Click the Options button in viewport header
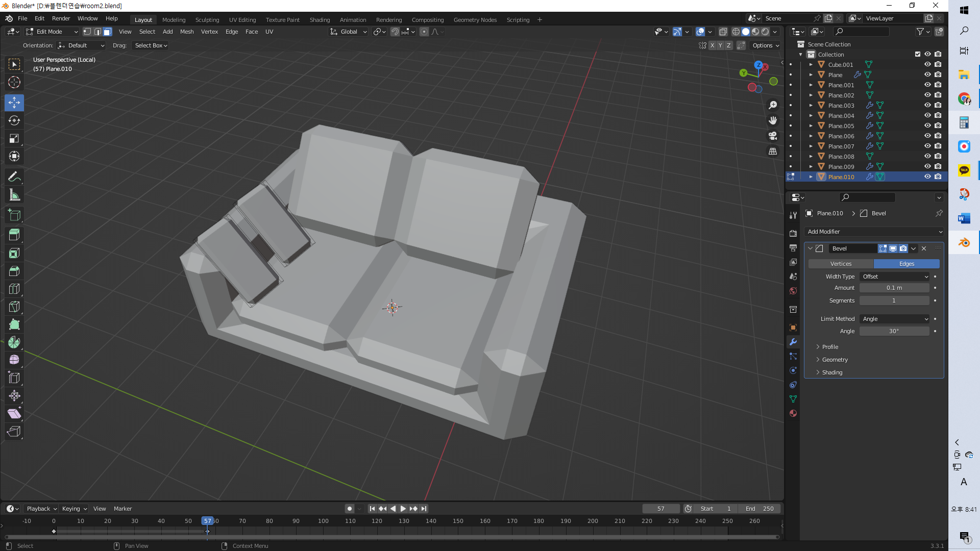 (x=766, y=45)
